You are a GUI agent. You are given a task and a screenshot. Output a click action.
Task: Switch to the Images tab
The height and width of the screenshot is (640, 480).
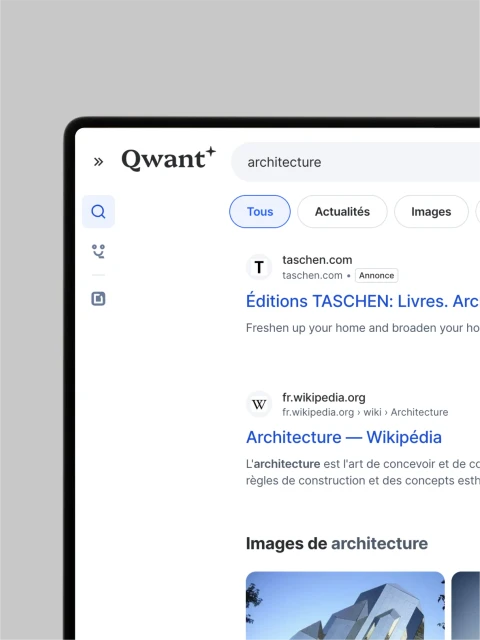point(431,211)
